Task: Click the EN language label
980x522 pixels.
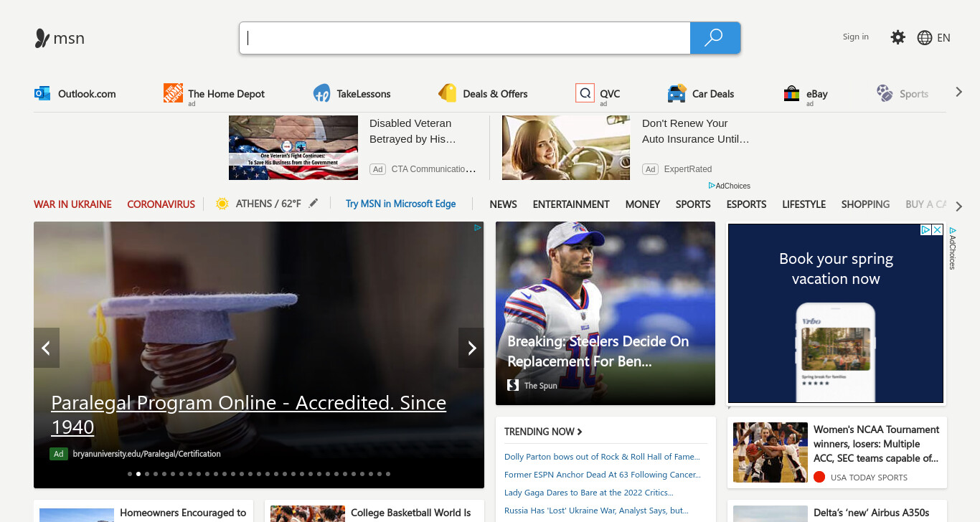Action: click(x=943, y=38)
